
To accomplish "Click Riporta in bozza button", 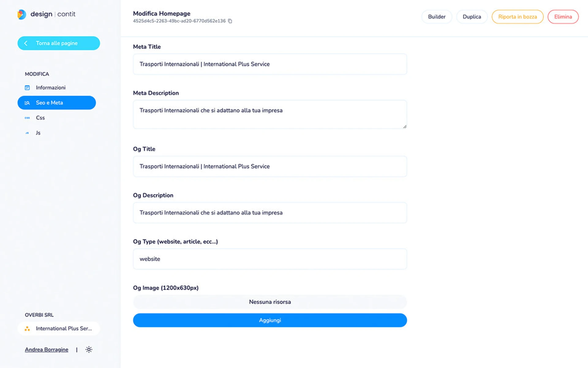I will point(518,17).
